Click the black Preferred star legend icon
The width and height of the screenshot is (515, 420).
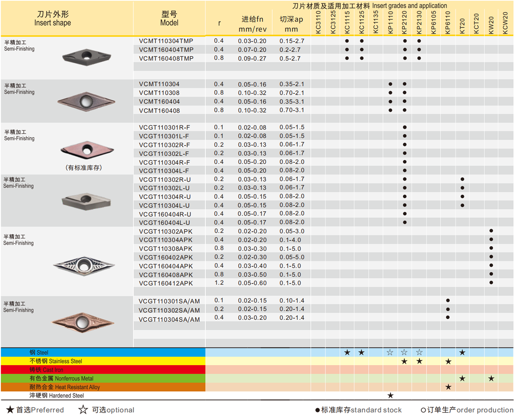10,410
